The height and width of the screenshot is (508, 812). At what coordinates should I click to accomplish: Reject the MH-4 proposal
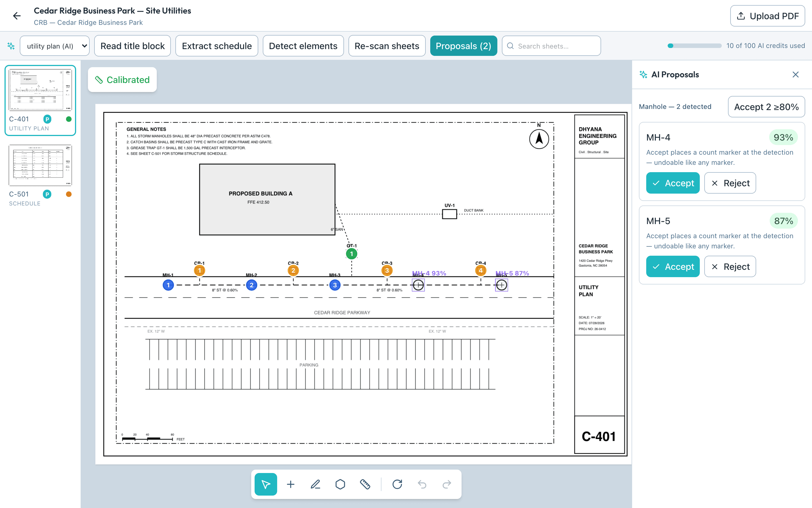pos(730,183)
